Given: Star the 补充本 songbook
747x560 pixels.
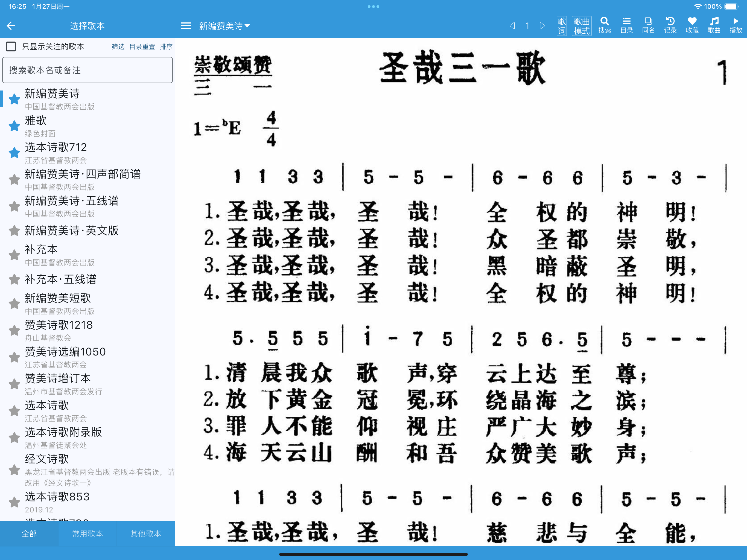Looking at the screenshot, I should [x=14, y=255].
